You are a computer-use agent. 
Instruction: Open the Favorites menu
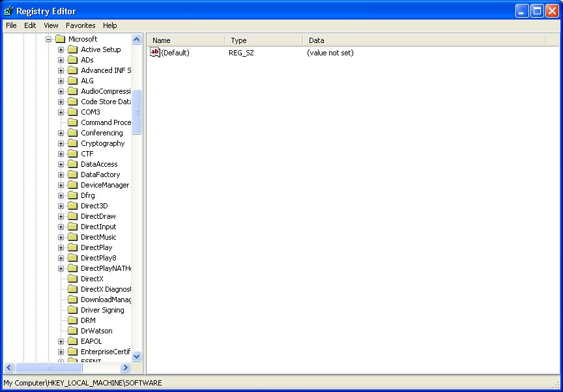point(80,25)
